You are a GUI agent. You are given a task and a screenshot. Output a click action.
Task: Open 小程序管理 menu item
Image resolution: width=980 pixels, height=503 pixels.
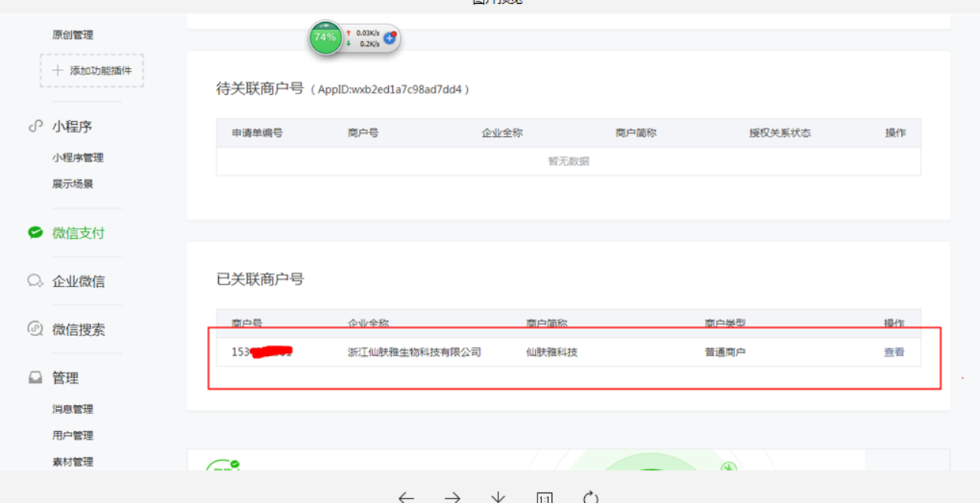coord(77,158)
